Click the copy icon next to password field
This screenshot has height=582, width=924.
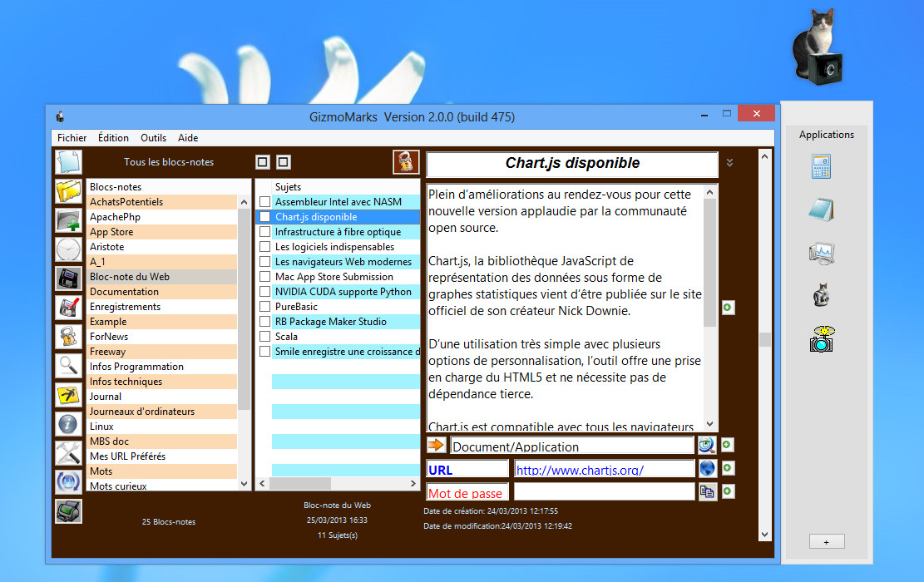click(x=707, y=491)
